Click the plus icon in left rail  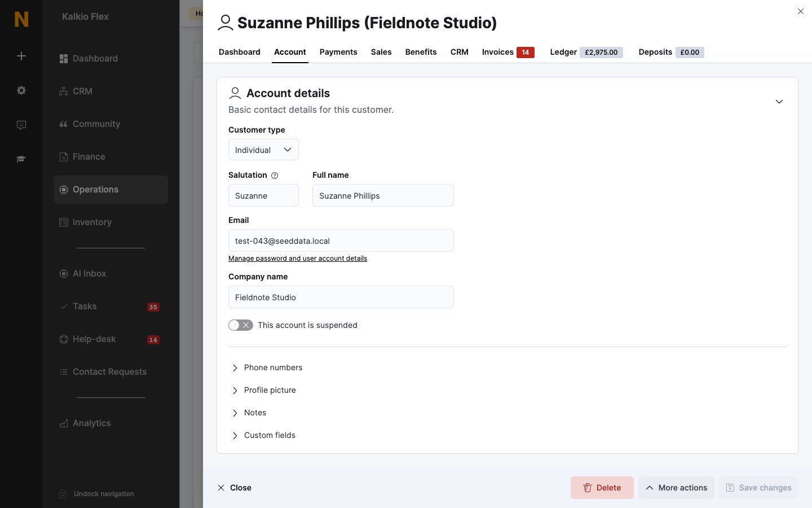coord(21,56)
